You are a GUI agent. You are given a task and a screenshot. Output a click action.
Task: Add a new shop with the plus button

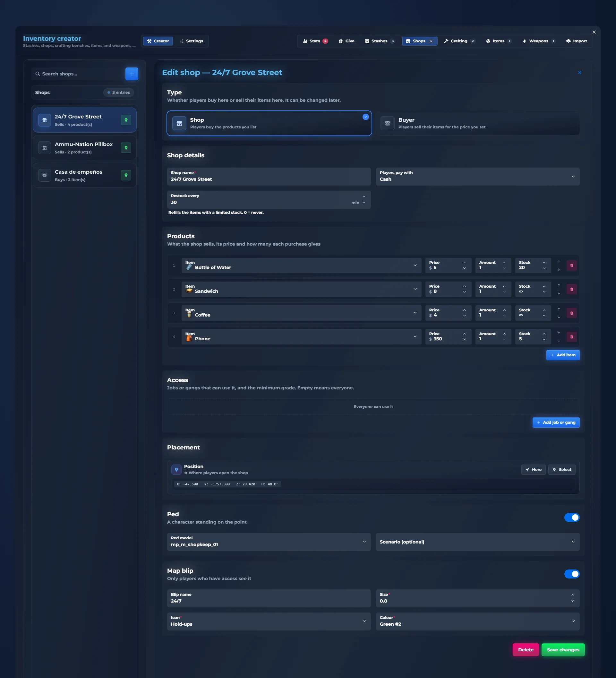pos(132,74)
